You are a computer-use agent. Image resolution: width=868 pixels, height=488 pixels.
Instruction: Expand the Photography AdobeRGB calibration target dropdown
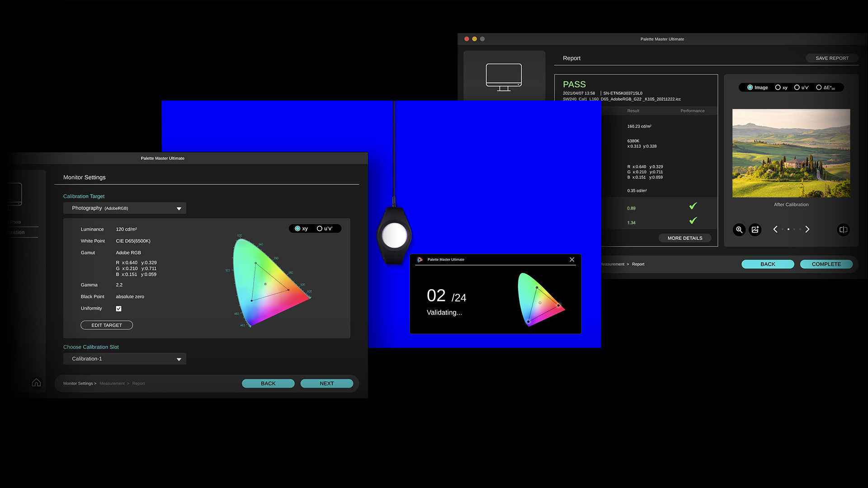coord(178,207)
